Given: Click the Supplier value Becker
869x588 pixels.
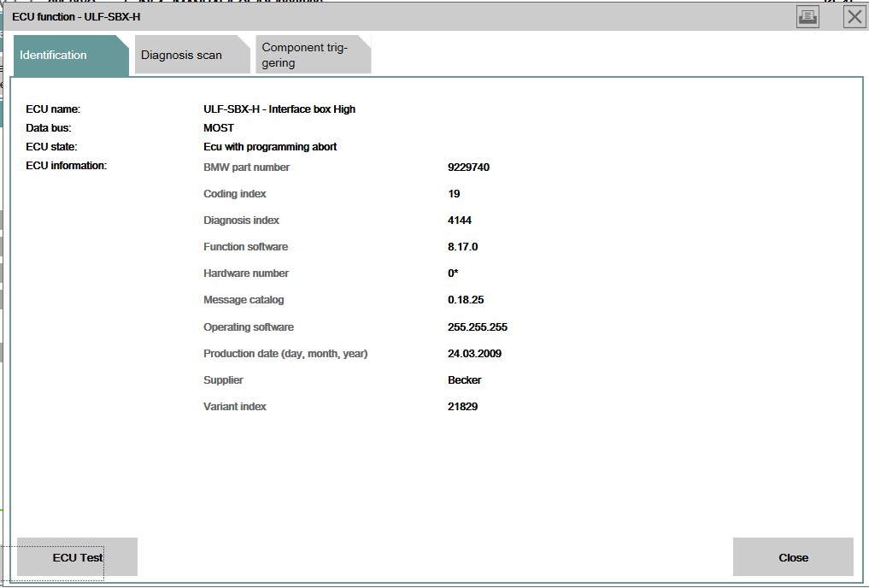Looking at the screenshot, I should coord(465,380).
